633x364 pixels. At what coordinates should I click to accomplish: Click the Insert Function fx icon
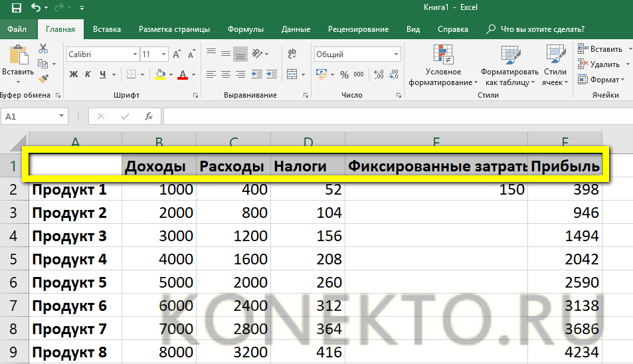[x=149, y=116]
